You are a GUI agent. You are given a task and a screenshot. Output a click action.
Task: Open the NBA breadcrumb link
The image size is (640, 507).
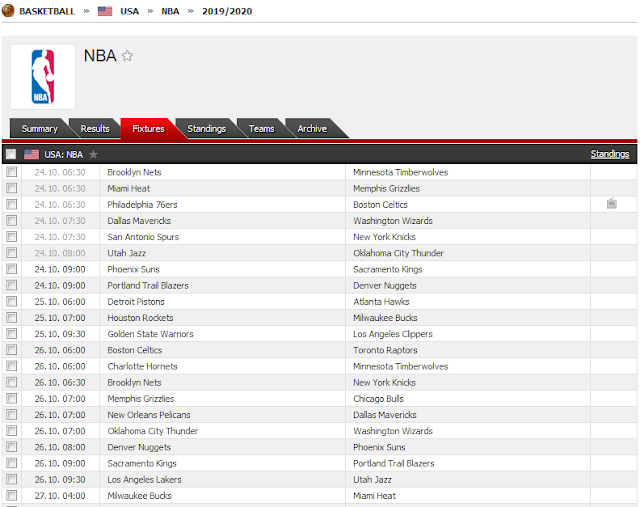pos(170,11)
